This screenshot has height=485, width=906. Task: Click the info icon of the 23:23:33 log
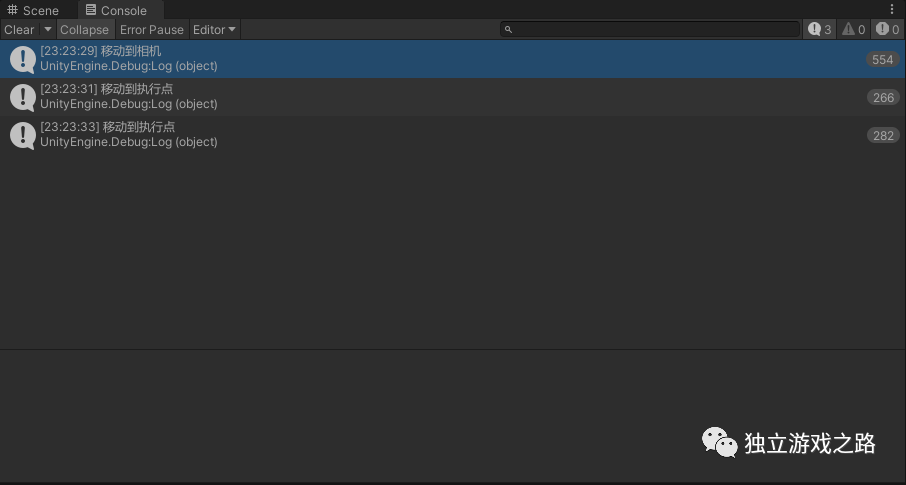coord(23,136)
